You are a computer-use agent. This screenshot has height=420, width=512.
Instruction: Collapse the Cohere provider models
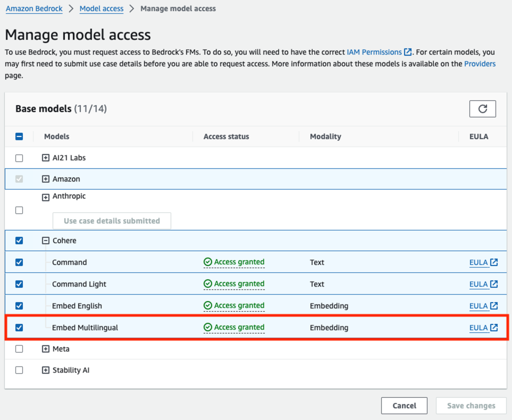[45, 240]
